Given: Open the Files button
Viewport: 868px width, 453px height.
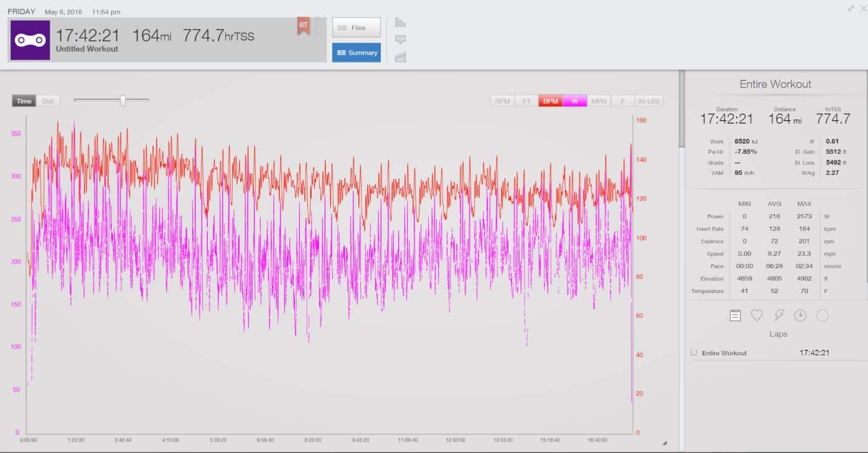Looking at the screenshot, I should coord(357,27).
